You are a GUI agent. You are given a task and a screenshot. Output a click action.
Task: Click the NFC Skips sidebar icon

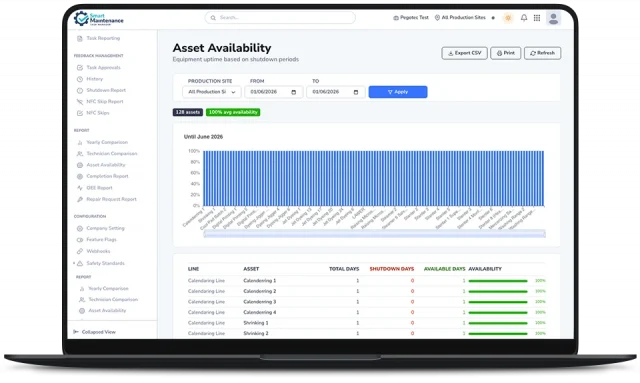point(80,113)
